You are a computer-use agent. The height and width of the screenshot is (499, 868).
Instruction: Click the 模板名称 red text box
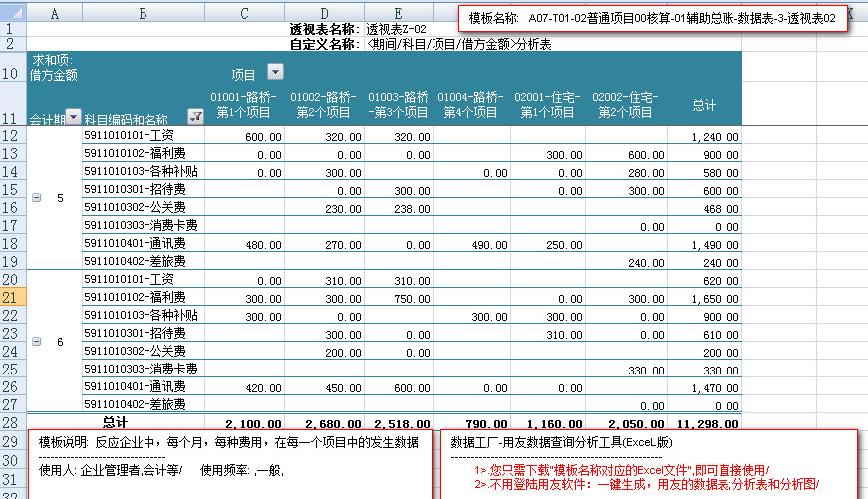coord(653,18)
